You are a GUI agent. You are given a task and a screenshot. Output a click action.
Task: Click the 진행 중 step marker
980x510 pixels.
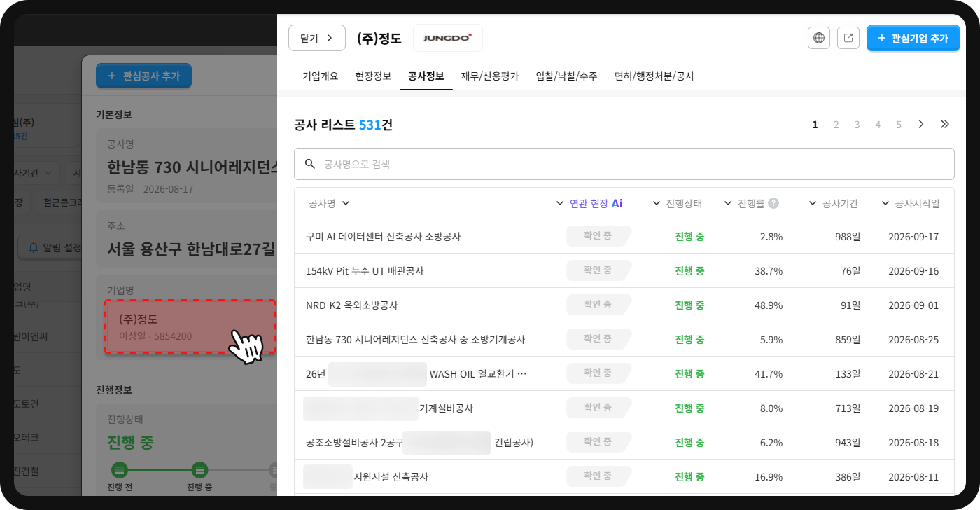(199, 469)
